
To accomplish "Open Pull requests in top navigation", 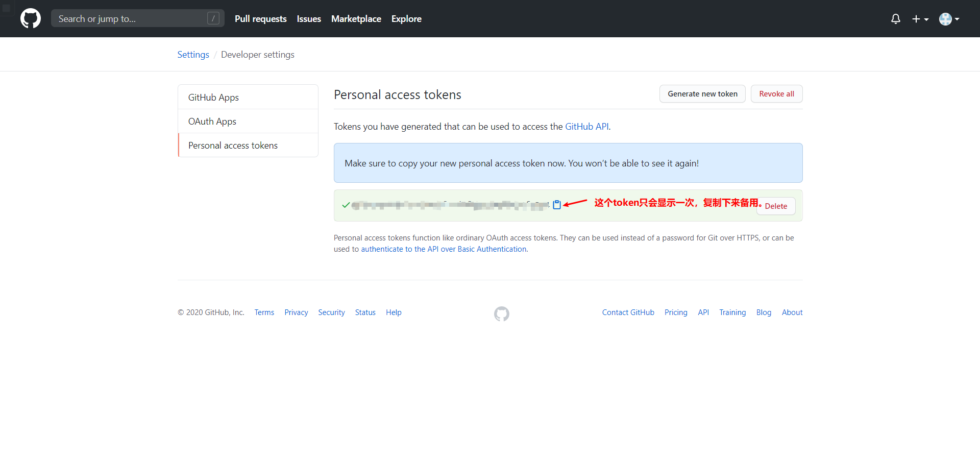I will pos(260,19).
